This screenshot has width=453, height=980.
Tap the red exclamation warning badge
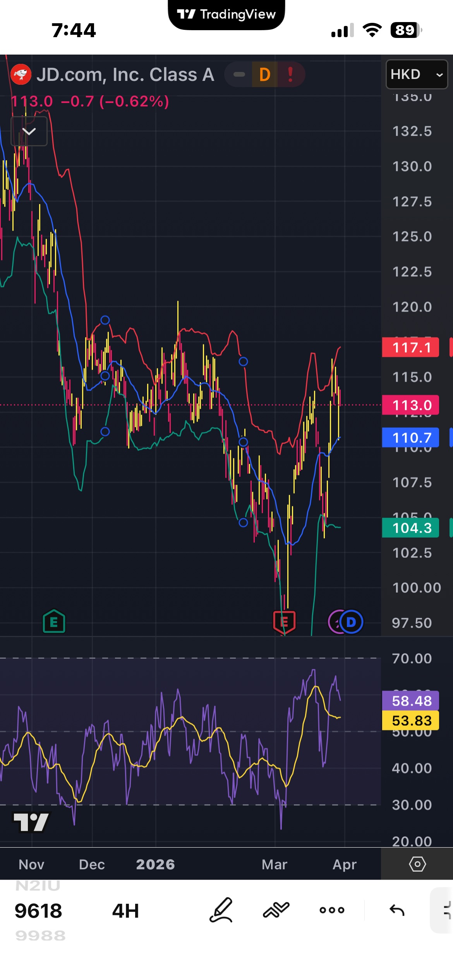[x=290, y=74]
